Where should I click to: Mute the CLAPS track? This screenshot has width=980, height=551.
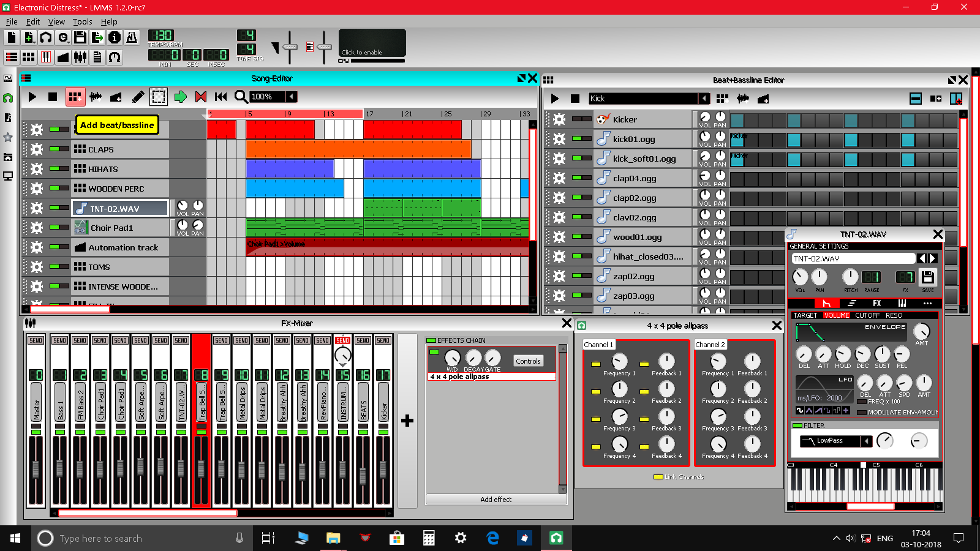click(x=58, y=149)
